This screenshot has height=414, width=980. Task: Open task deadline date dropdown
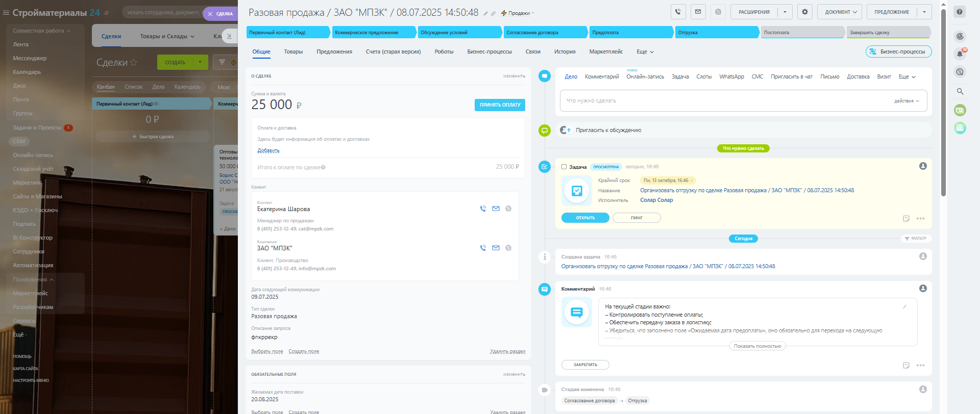coord(668,180)
